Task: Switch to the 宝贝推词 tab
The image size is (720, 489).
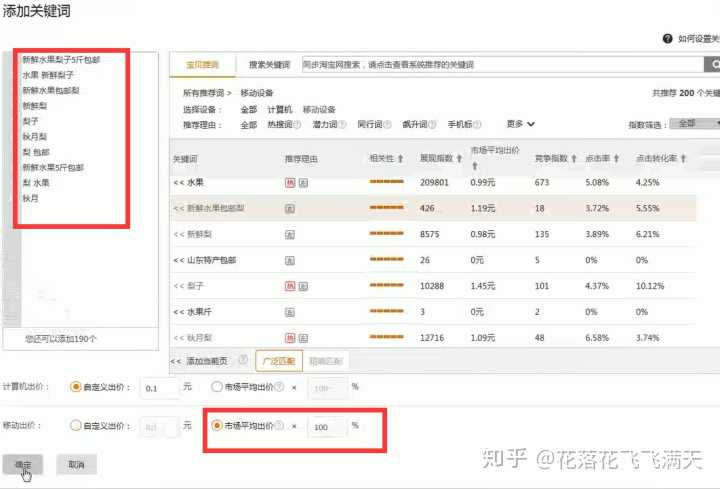Action: pyautogui.click(x=202, y=65)
